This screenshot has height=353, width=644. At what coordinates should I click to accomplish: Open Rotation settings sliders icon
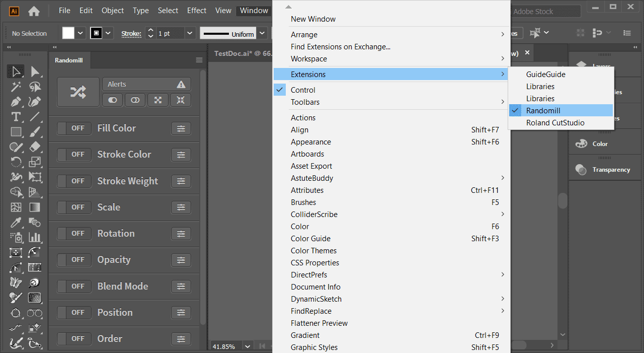181,234
